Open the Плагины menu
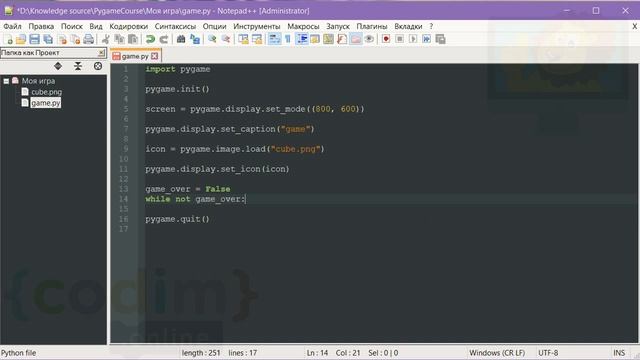640x360 pixels. point(372,26)
